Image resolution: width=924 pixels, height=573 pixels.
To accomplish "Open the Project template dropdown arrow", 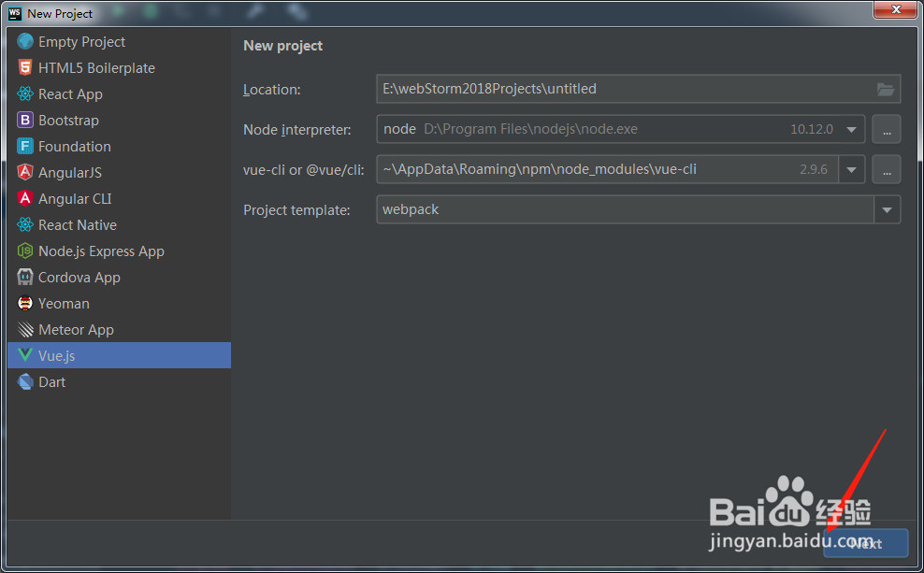I will tap(888, 209).
